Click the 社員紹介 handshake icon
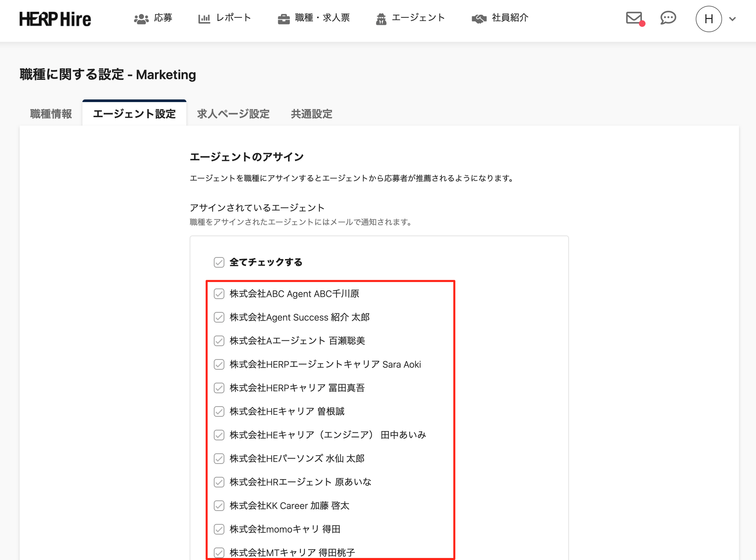 tap(479, 19)
